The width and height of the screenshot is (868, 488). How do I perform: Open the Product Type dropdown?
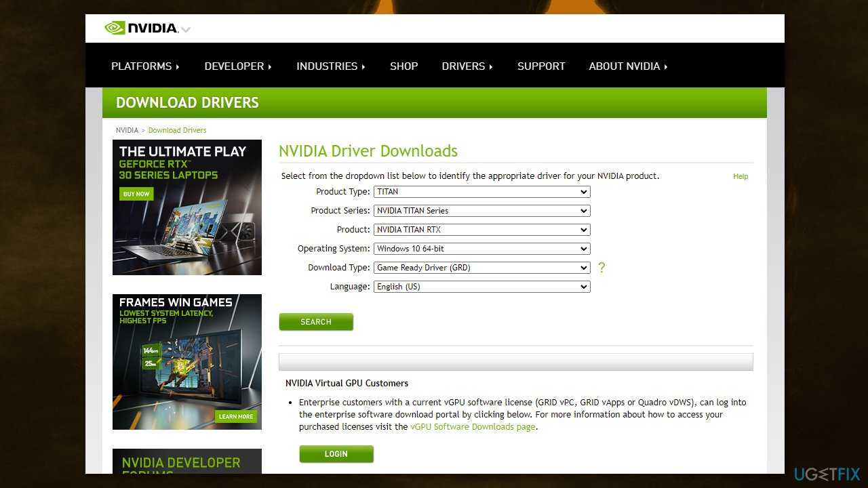point(481,192)
